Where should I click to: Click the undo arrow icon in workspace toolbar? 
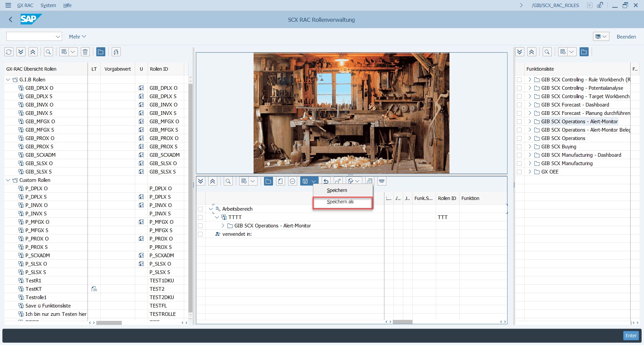point(326,181)
